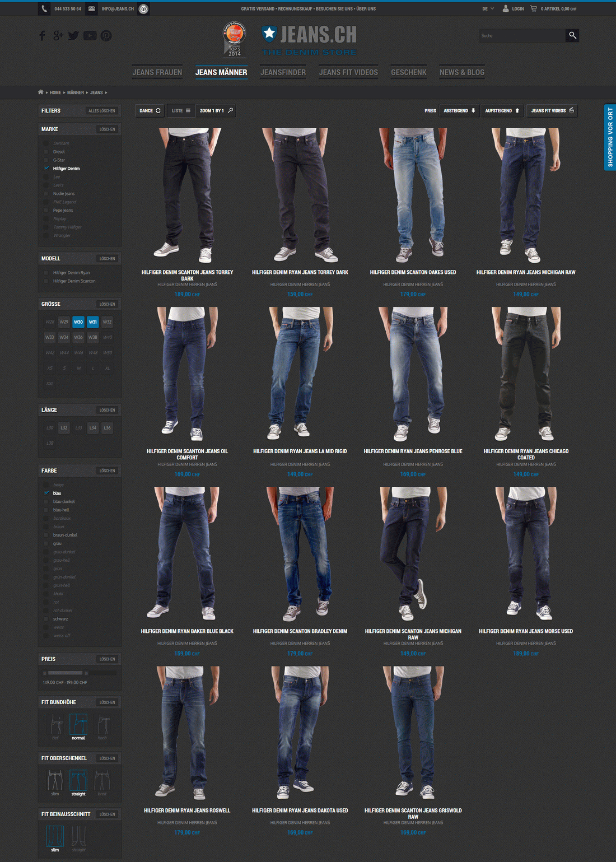
Task: Select the straight Oberschenkel fit icon
Action: tap(78, 780)
